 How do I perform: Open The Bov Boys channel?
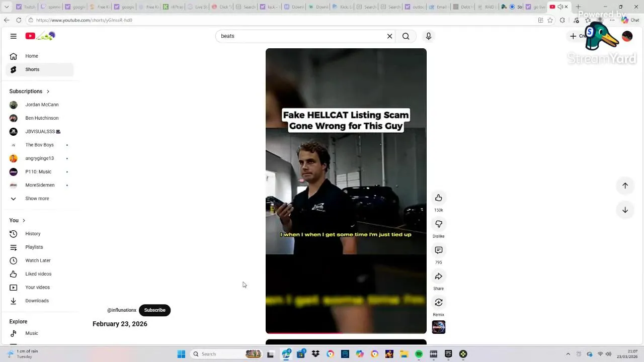pos(40,145)
